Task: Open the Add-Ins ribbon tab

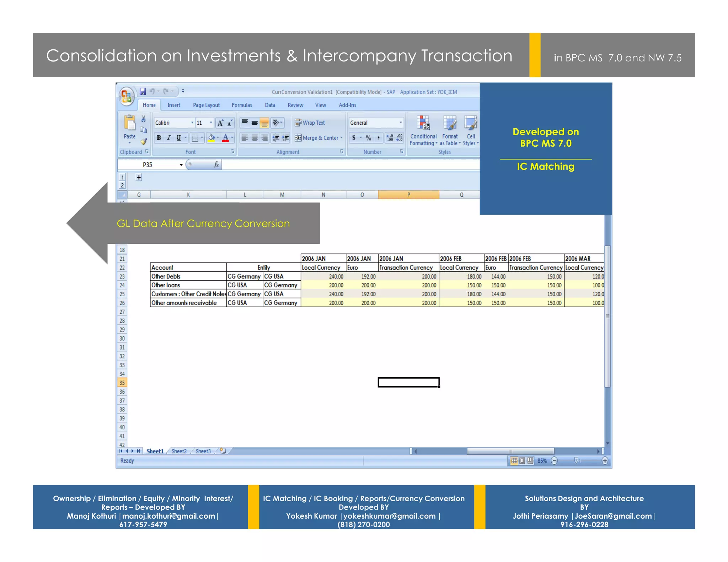Action: pyautogui.click(x=347, y=105)
